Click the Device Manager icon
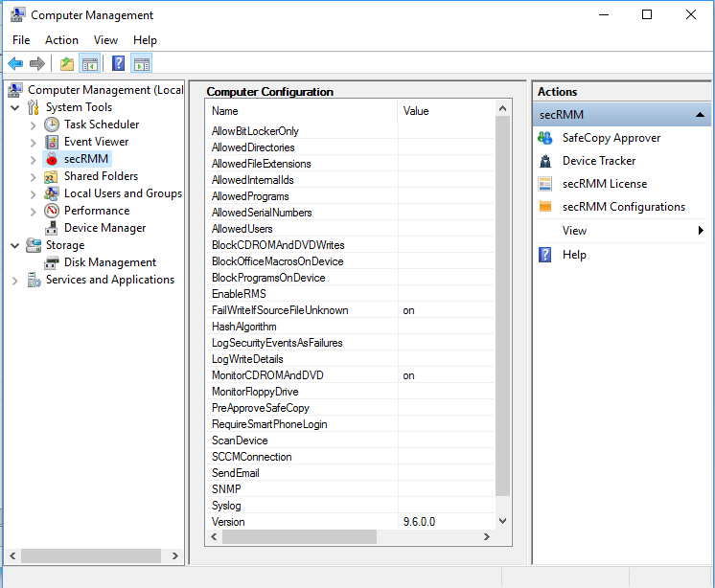This screenshot has width=715, height=588. click(52, 228)
